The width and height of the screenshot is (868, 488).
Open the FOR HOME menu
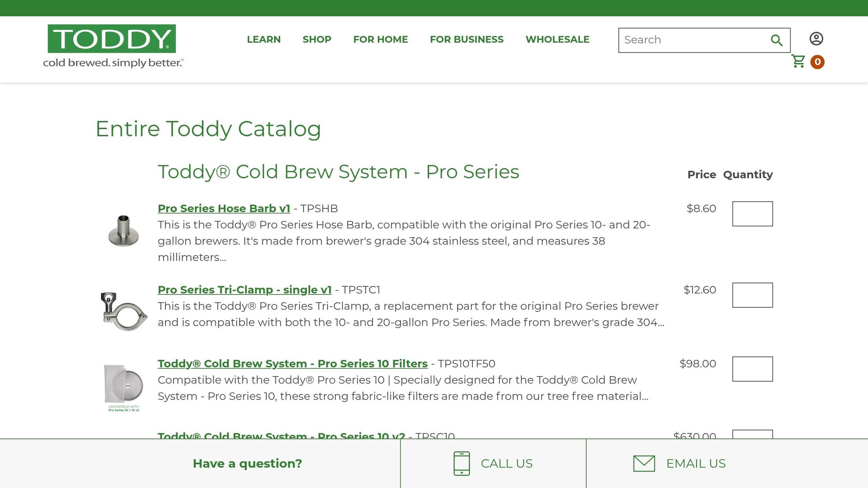[x=381, y=39]
